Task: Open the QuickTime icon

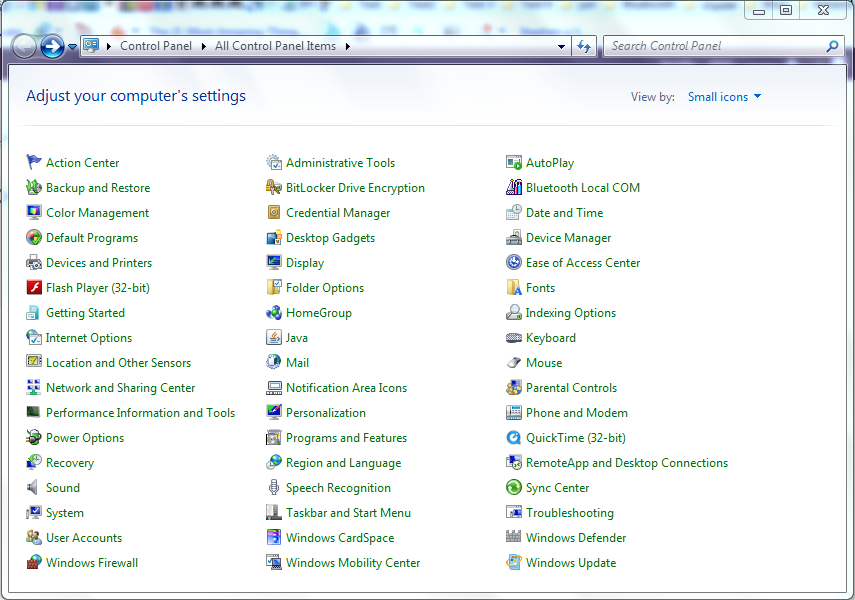Action: (514, 437)
